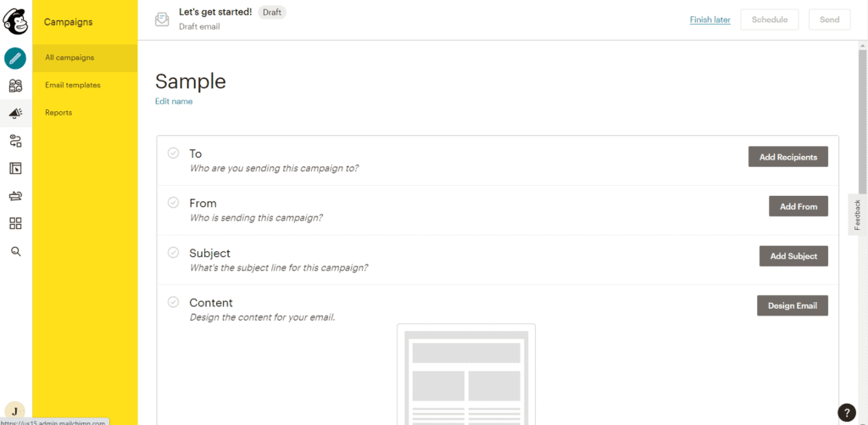Go to Reports in the menu

pos(58,112)
